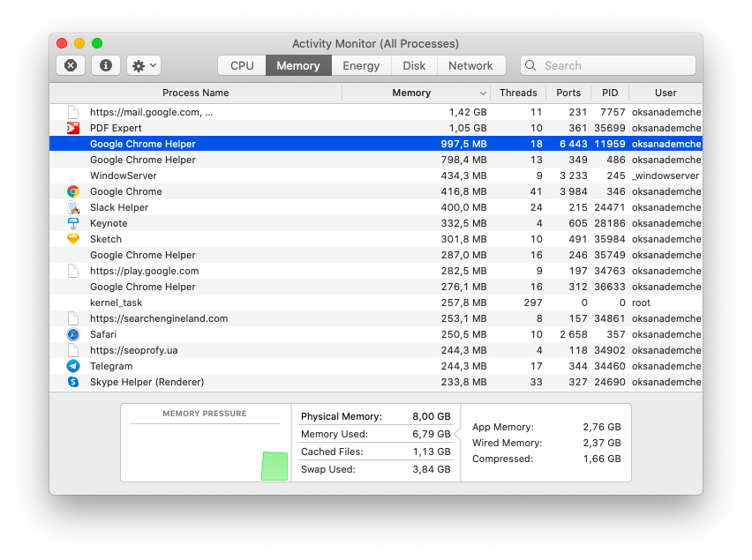Screen dimensions: 752x560
Task: Toggle the Memory sort direction chevron
Action: click(483, 93)
